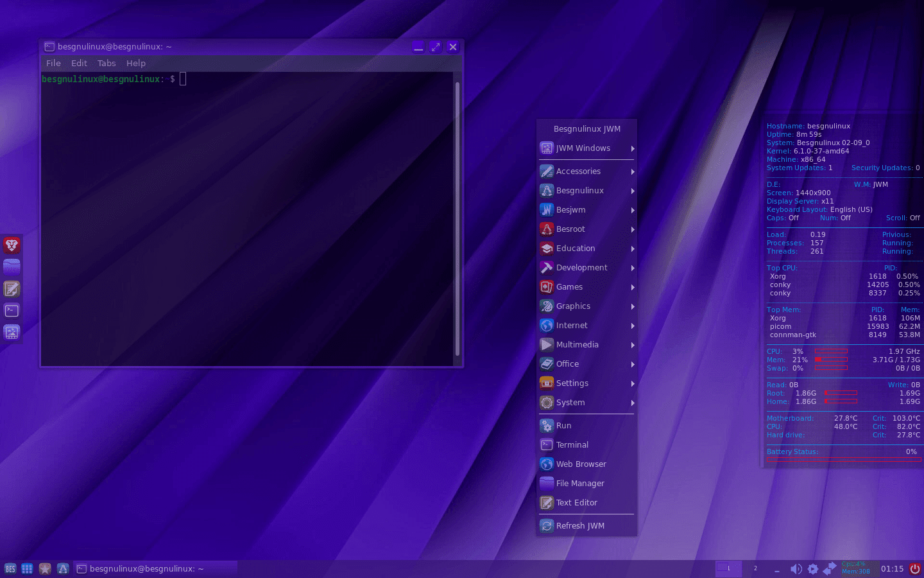Click the Web Browser globe icon
This screenshot has height=578, width=924.
pos(547,464)
